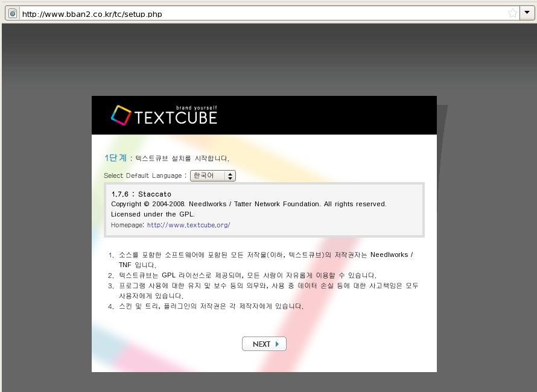Click the "1단계" step heading

pyautogui.click(x=115, y=158)
